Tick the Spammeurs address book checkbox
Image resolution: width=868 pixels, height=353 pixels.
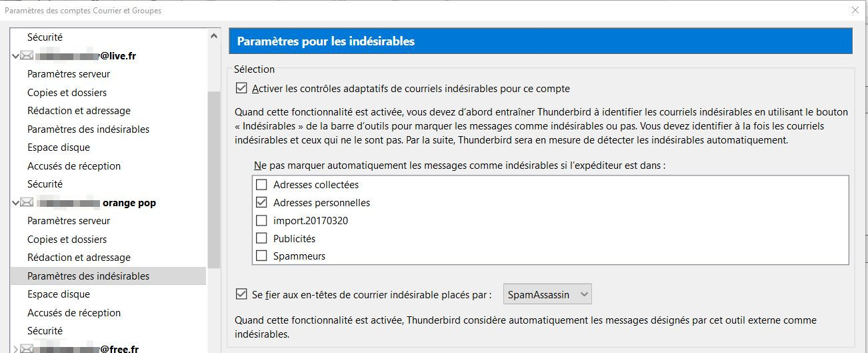pyautogui.click(x=261, y=256)
